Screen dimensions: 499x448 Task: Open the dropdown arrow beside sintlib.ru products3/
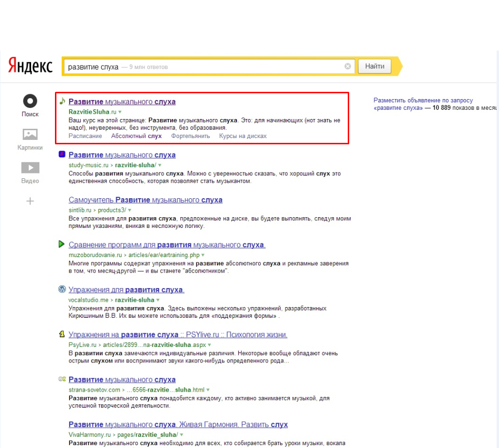129,210
